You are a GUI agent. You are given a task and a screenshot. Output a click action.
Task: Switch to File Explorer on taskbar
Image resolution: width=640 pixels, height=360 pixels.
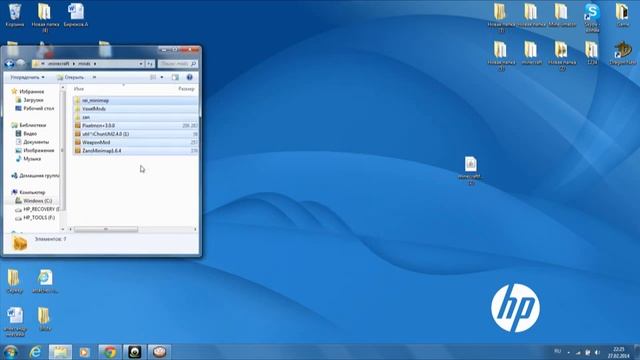[60, 352]
